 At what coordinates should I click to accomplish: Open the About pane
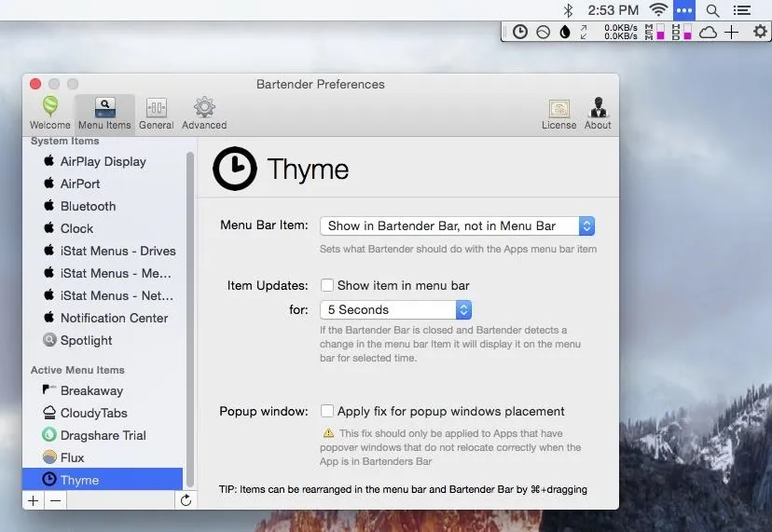tap(598, 113)
